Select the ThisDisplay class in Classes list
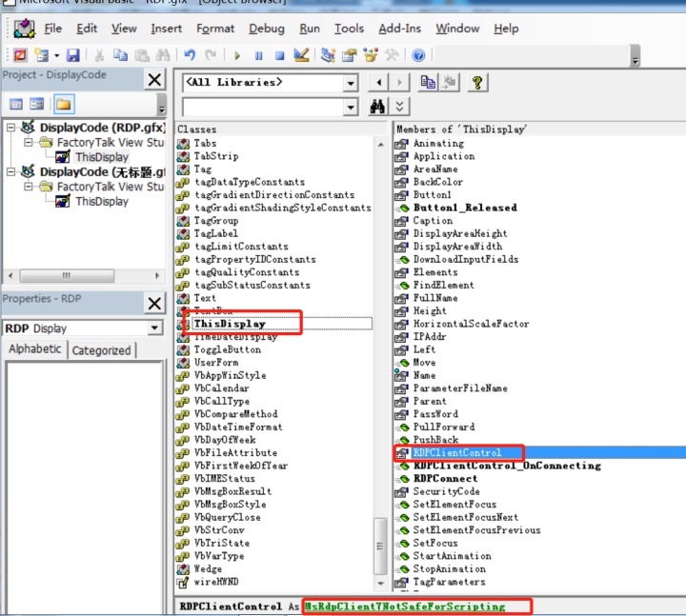Image resolution: width=686 pixels, height=616 pixels. click(x=230, y=324)
